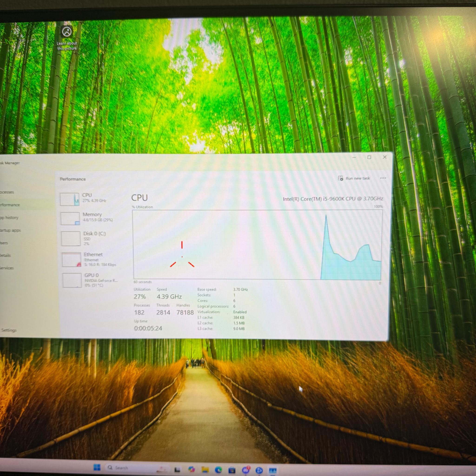476x476 pixels.
Task: Open the three-dot more options menu
Action: click(383, 178)
